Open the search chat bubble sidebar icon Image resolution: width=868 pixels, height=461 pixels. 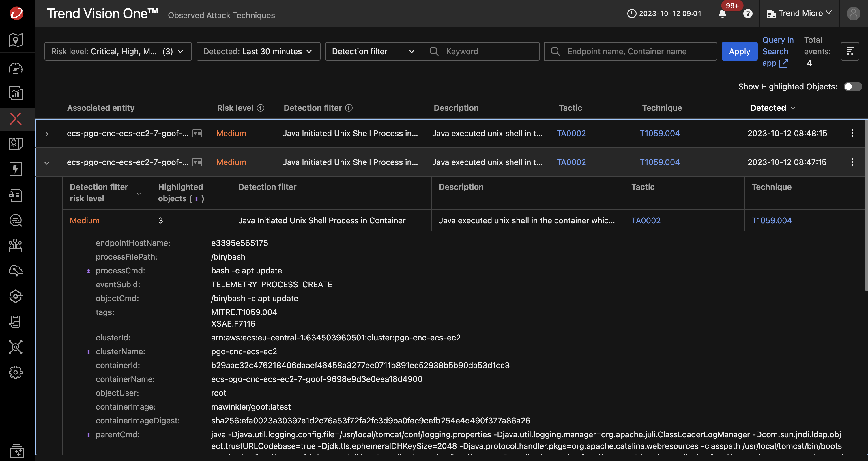click(16, 220)
